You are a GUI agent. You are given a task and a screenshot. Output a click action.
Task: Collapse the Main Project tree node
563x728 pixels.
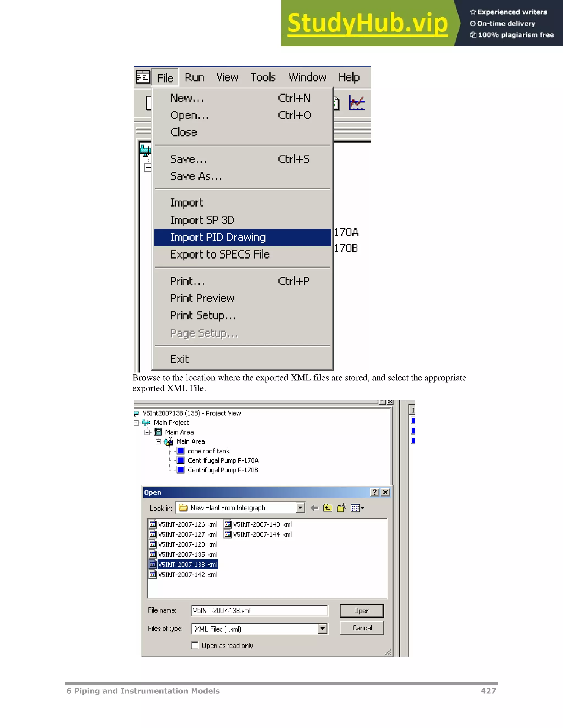(x=136, y=423)
